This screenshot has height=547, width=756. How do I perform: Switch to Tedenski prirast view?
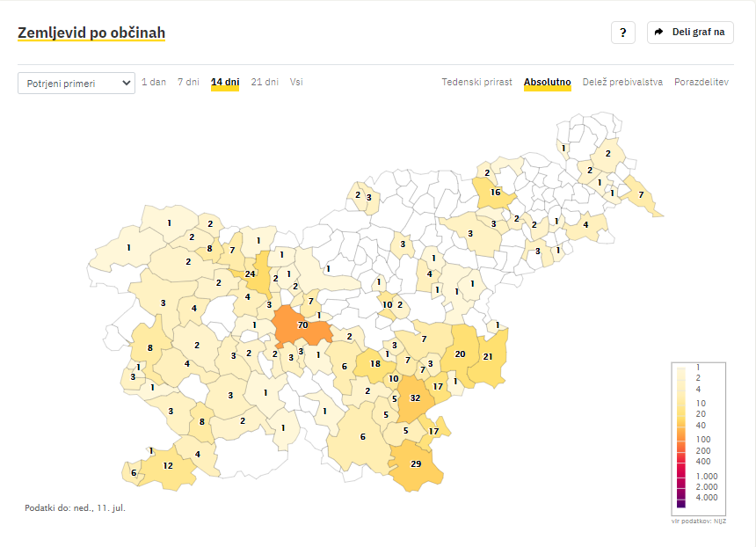(x=476, y=82)
